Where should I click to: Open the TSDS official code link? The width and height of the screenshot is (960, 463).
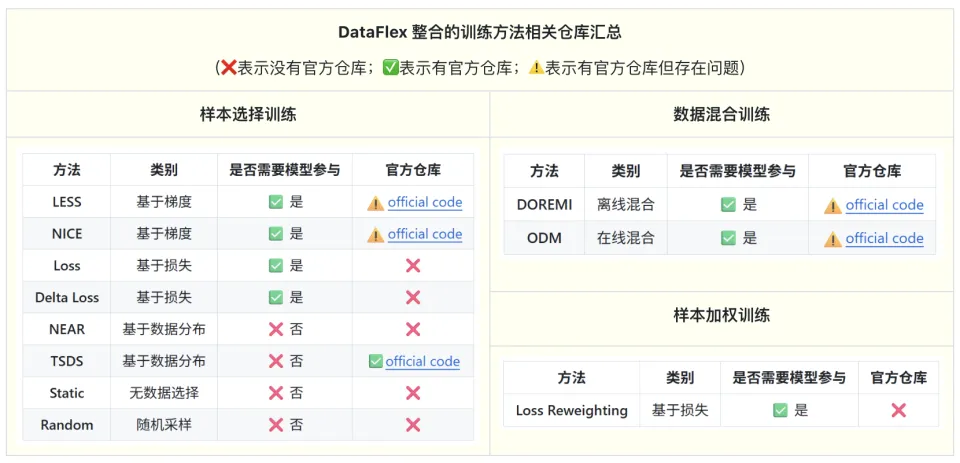pyautogui.click(x=422, y=361)
